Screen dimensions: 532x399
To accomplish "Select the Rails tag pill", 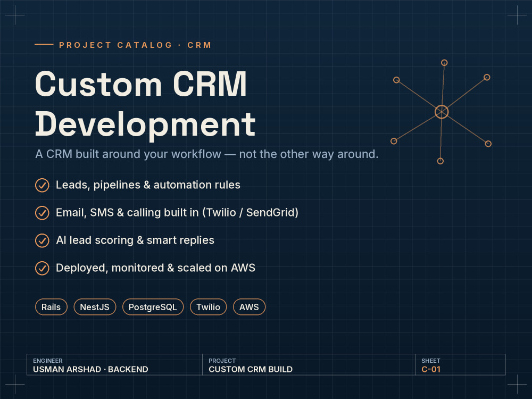I will (x=51, y=307).
